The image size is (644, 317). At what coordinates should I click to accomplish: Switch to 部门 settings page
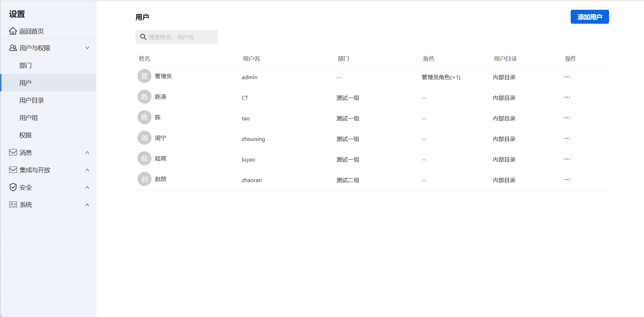click(25, 65)
